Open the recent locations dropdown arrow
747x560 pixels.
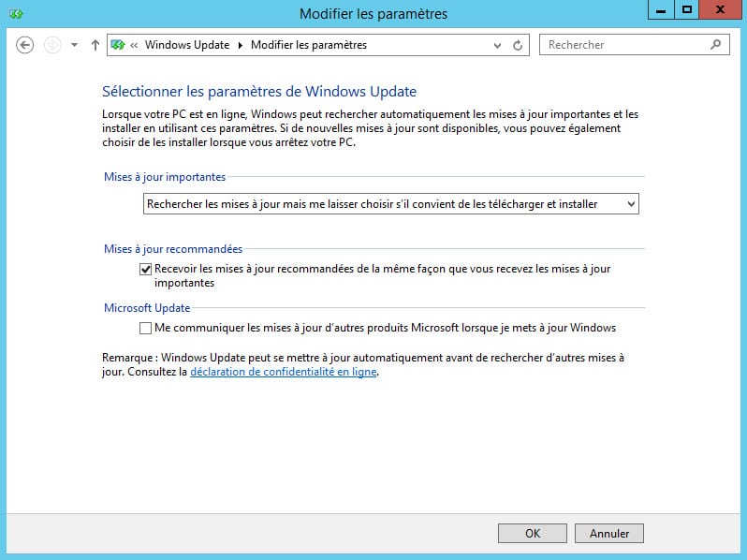[74, 45]
